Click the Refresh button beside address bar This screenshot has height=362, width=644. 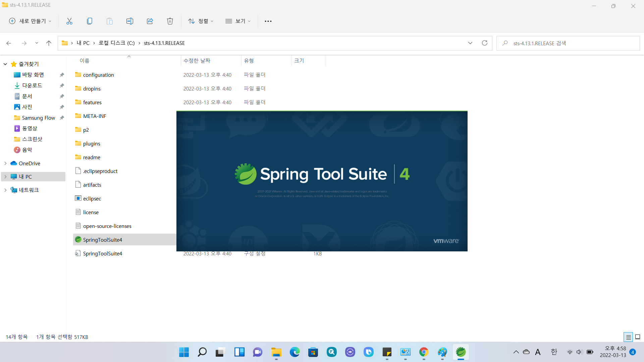(x=484, y=43)
